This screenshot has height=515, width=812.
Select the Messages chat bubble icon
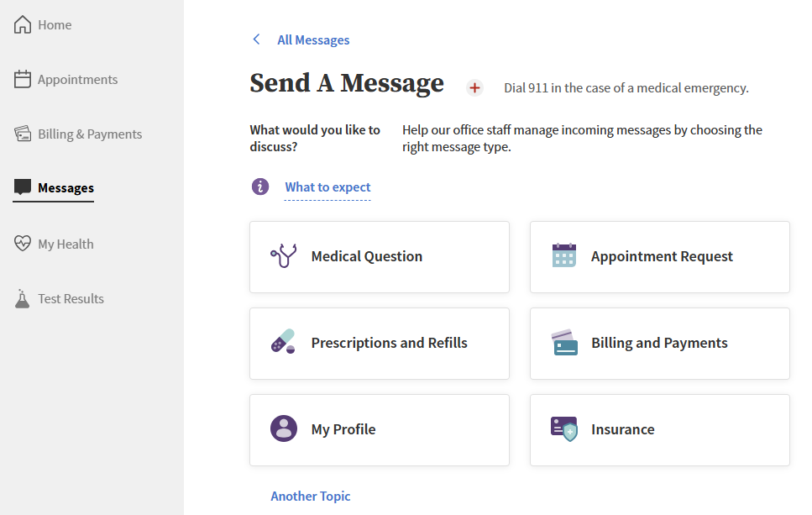pos(22,187)
